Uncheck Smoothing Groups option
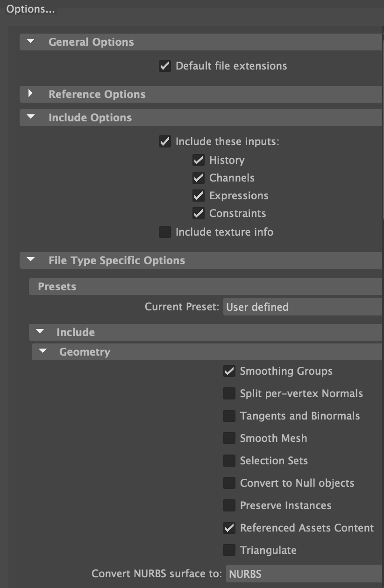The image size is (384, 588). 229,371
